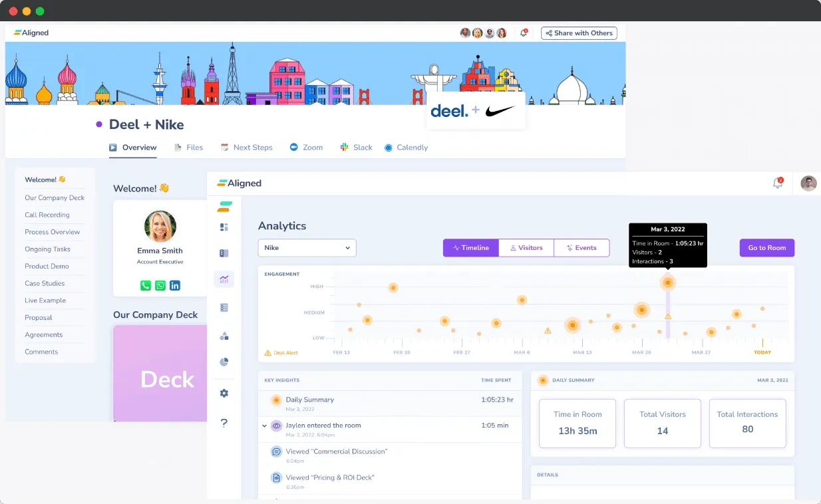This screenshot has height=504, width=821.
Task: Click the Time in Room summary card
Action: (x=577, y=424)
